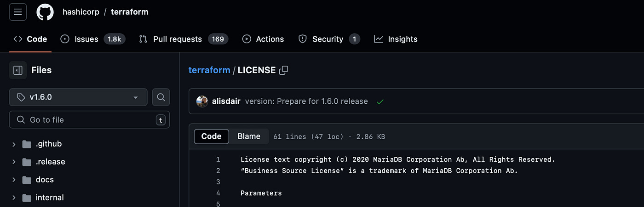This screenshot has height=207, width=644.
Task: Open the Pull requests tab
Action: click(184, 39)
